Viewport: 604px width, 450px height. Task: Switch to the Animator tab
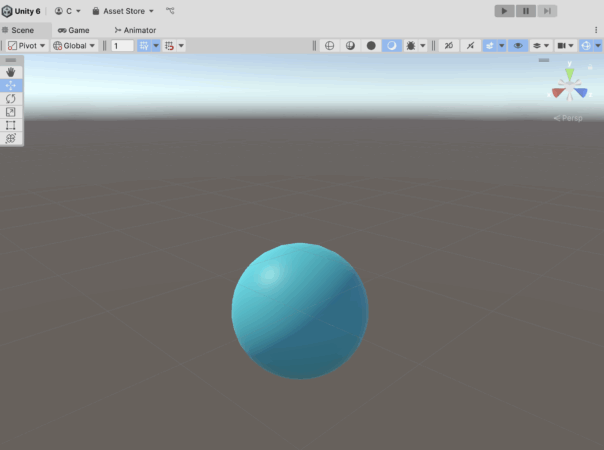click(135, 30)
